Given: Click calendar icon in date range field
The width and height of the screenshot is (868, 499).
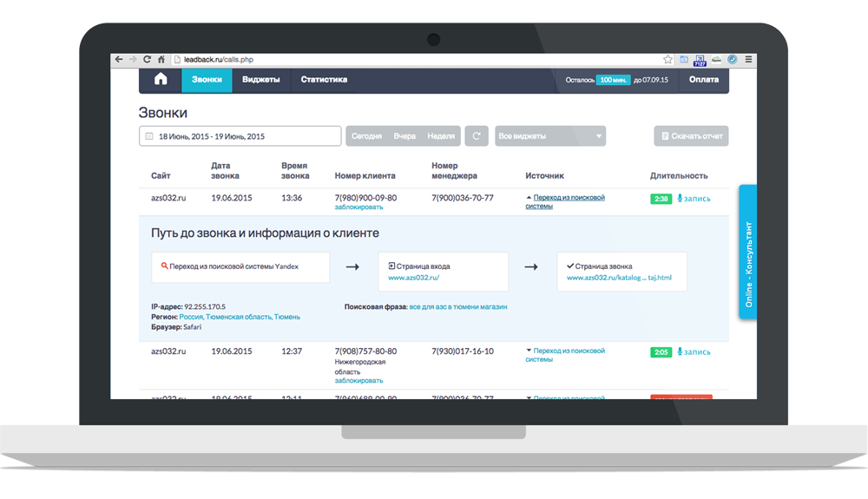Looking at the screenshot, I should 149,136.
